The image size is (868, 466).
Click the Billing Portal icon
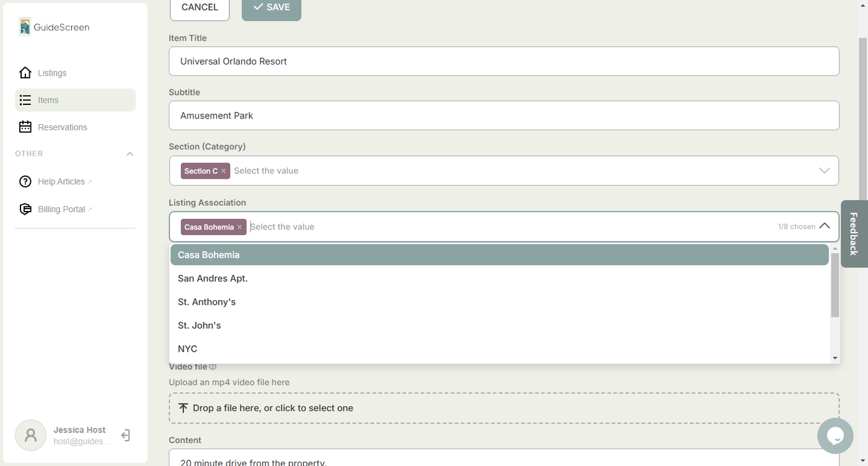pyautogui.click(x=25, y=209)
